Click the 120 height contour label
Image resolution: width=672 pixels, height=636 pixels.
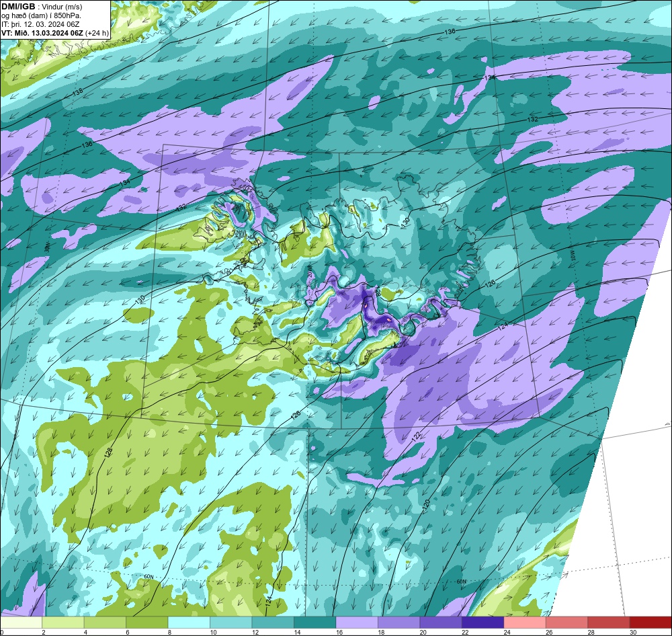click(425, 504)
